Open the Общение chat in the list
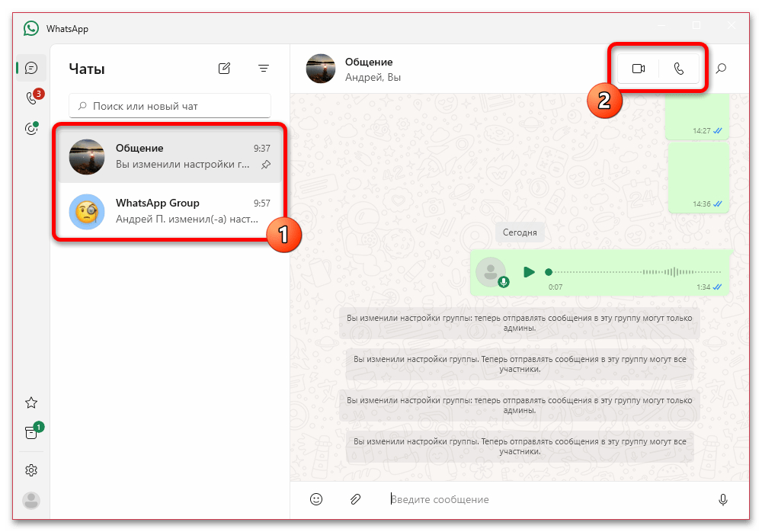Viewport: 762px width, 532px height. [x=170, y=156]
